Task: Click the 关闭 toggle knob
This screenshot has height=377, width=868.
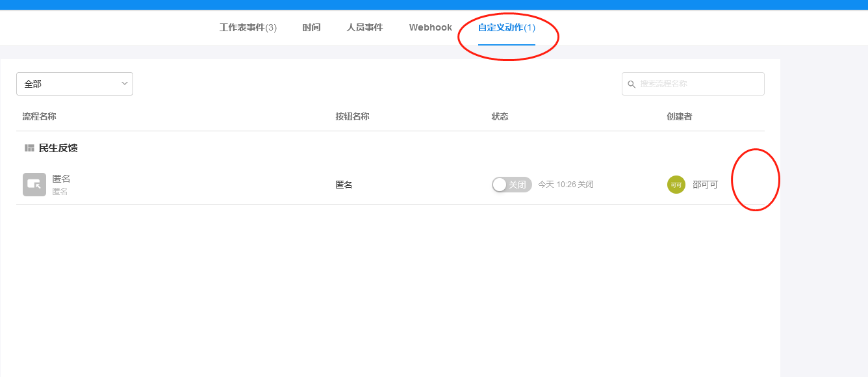Action: pyautogui.click(x=500, y=184)
